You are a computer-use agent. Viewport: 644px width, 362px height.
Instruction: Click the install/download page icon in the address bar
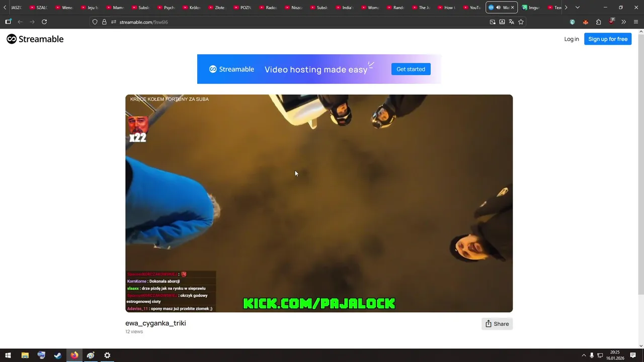(x=502, y=22)
